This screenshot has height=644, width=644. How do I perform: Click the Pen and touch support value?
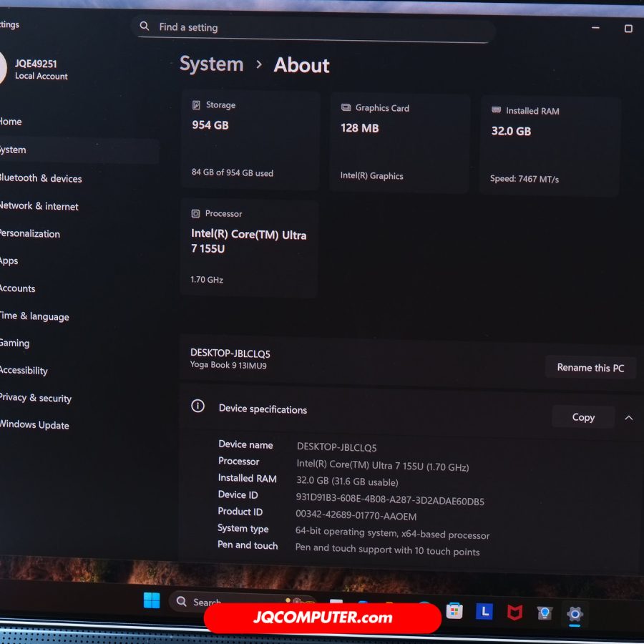tap(387, 550)
